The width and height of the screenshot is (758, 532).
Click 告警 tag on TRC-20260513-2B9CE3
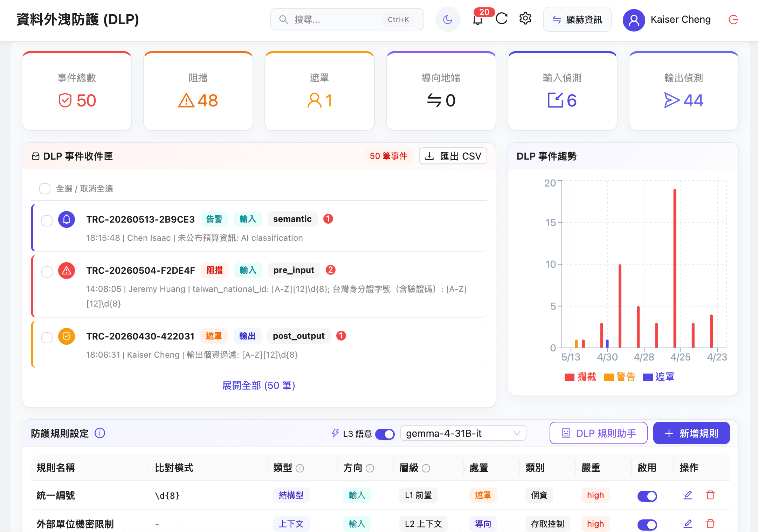pos(214,219)
